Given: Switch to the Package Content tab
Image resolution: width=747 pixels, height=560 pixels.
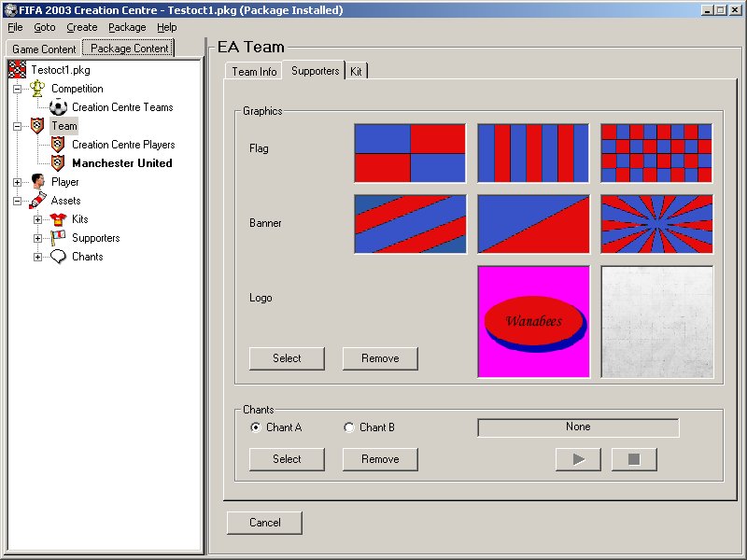Looking at the screenshot, I should click(x=129, y=49).
